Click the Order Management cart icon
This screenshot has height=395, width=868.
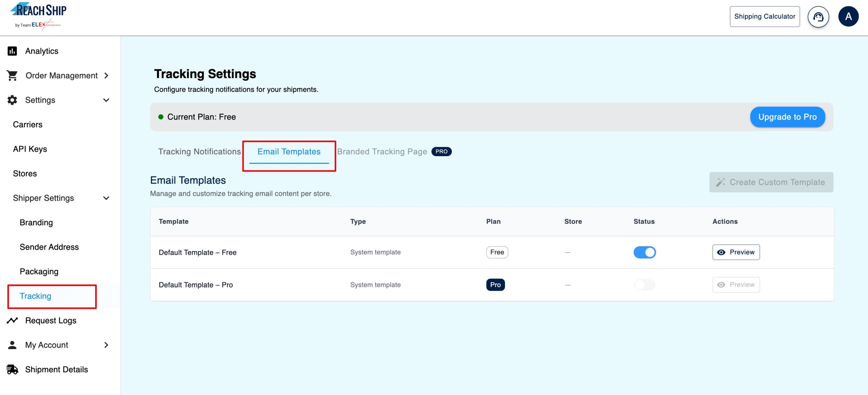(x=12, y=76)
